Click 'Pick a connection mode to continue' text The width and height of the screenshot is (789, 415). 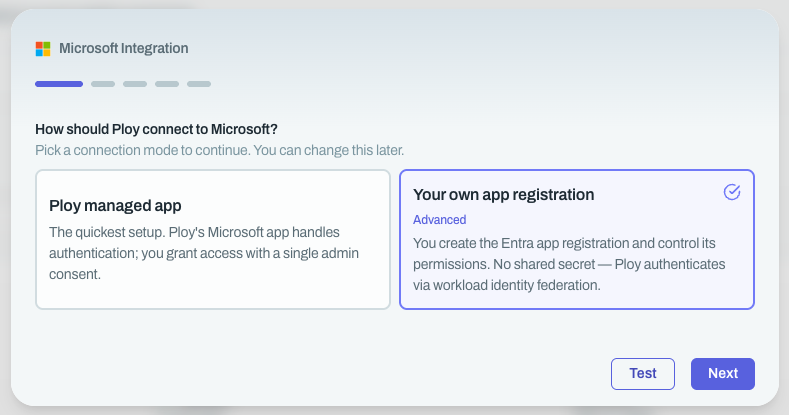[x=219, y=150]
